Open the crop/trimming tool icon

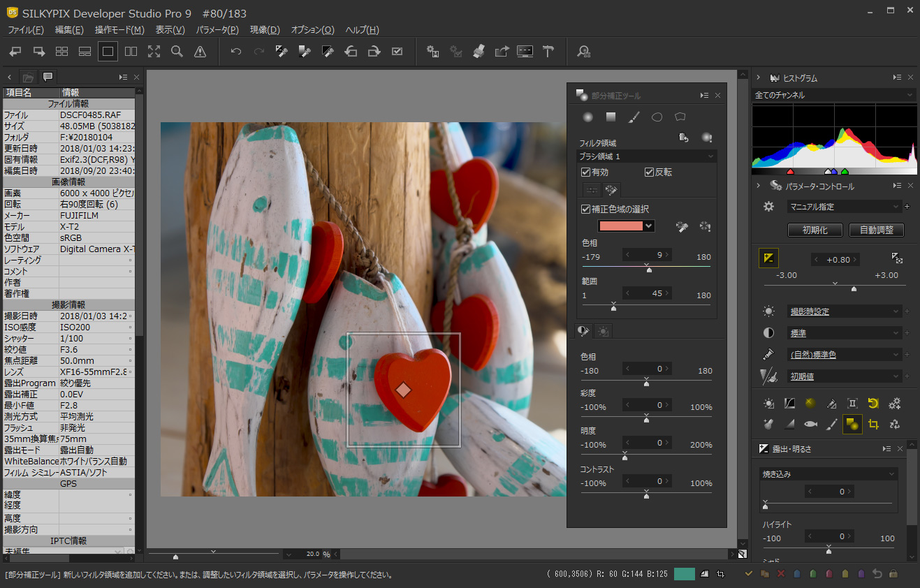[873, 424]
